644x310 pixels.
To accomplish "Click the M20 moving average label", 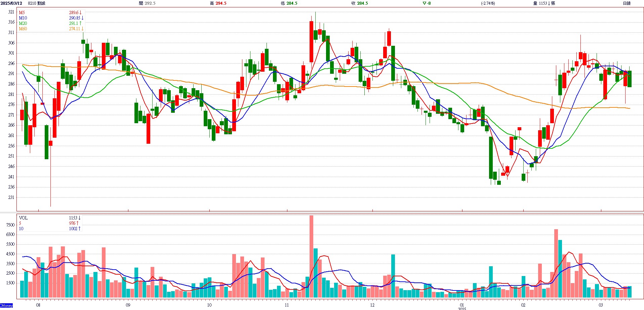I will coord(23,23).
